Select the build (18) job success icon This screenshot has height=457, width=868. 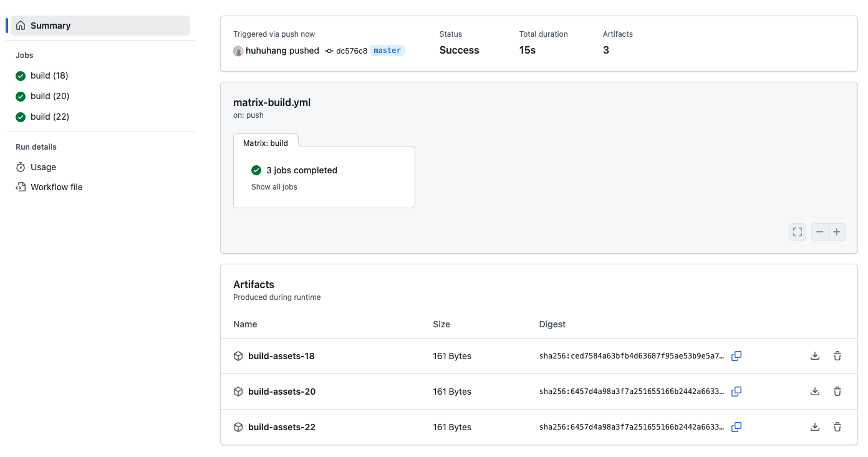21,75
